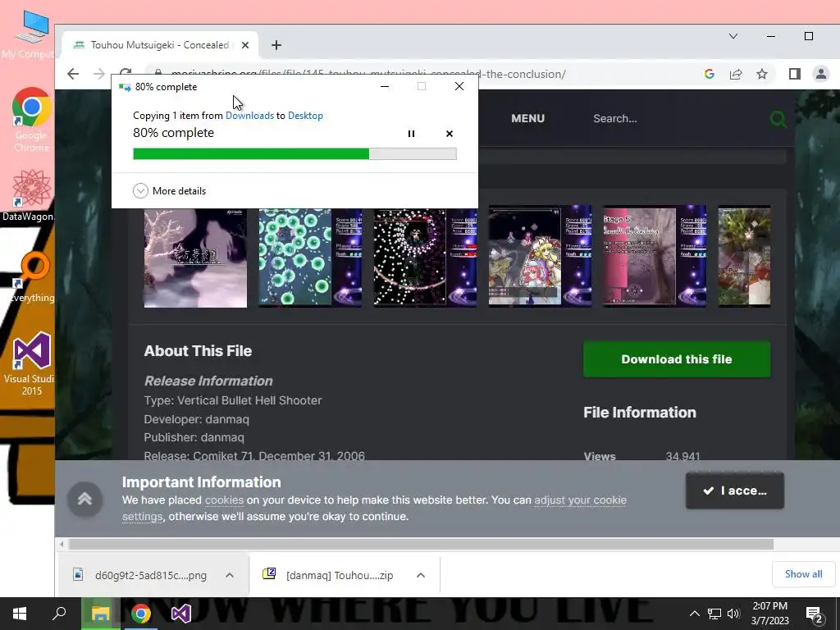Accept cookies with I accept button
The image size is (840, 630).
(734, 491)
